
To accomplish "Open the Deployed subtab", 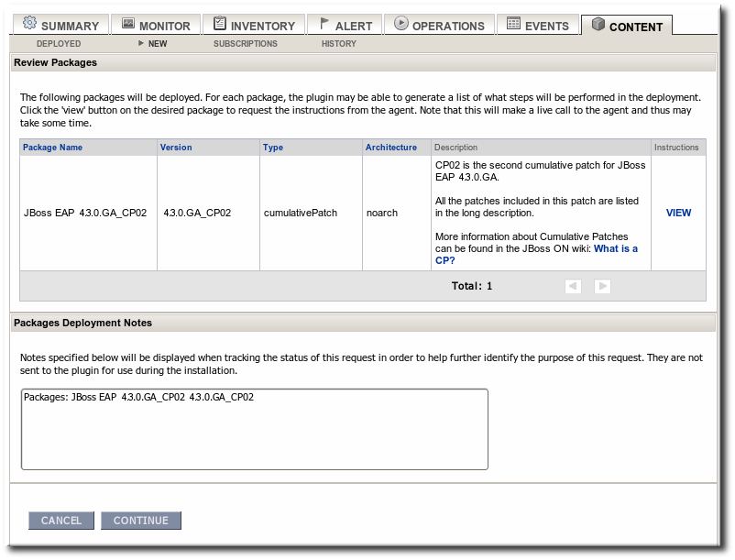I will 59,44.
